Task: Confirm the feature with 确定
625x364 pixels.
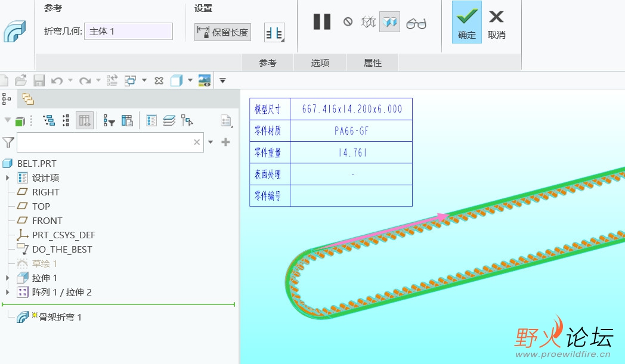Action: tap(467, 22)
